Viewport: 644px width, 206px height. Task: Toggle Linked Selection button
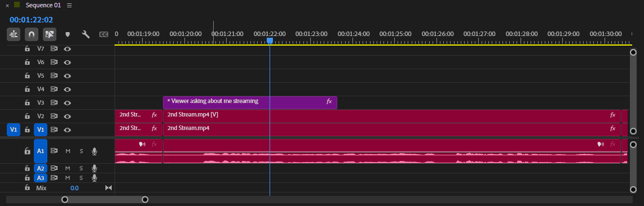50,34
